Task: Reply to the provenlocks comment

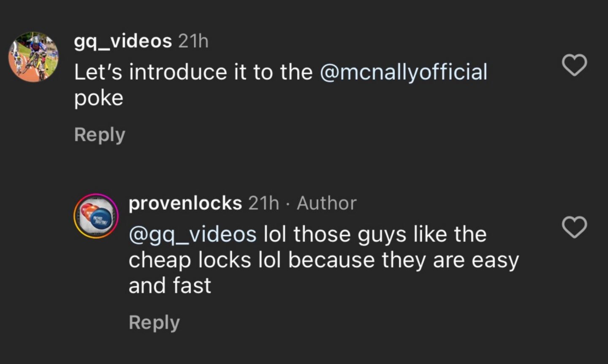Action: pos(154,322)
